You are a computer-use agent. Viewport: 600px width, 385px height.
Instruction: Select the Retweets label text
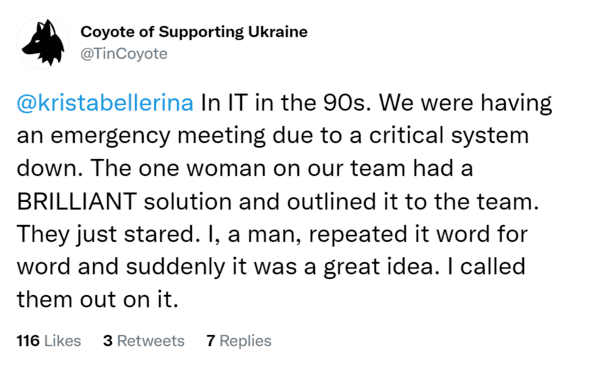151,341
